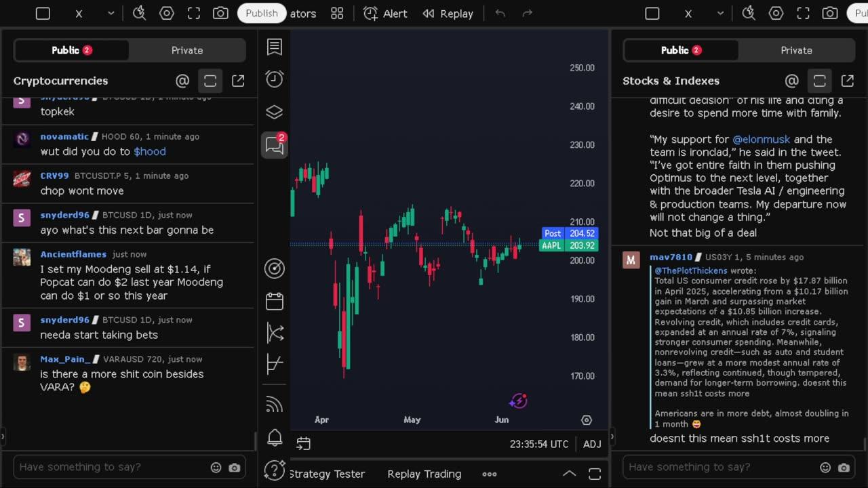The width and height of the screenshot is (868, 488).
Task: Open the hotlists target icon in sidebar
Action: pyautogui.click(x=274, y=268)
